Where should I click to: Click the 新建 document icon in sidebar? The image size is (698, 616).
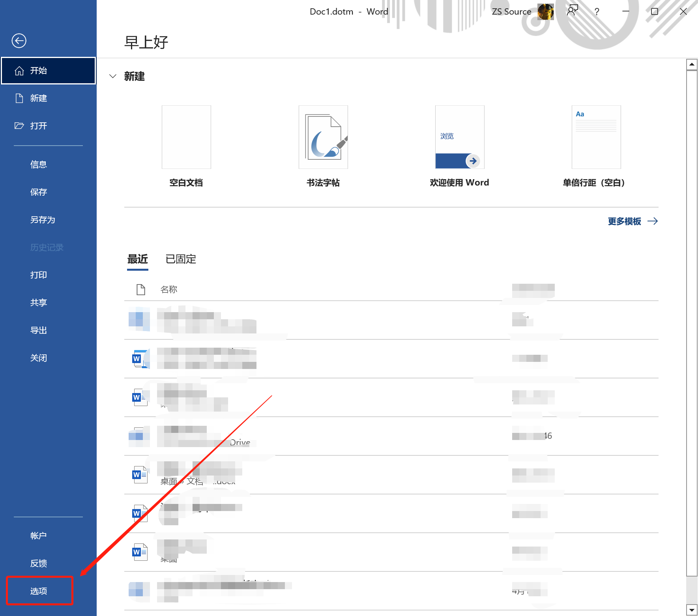[19, 98]
